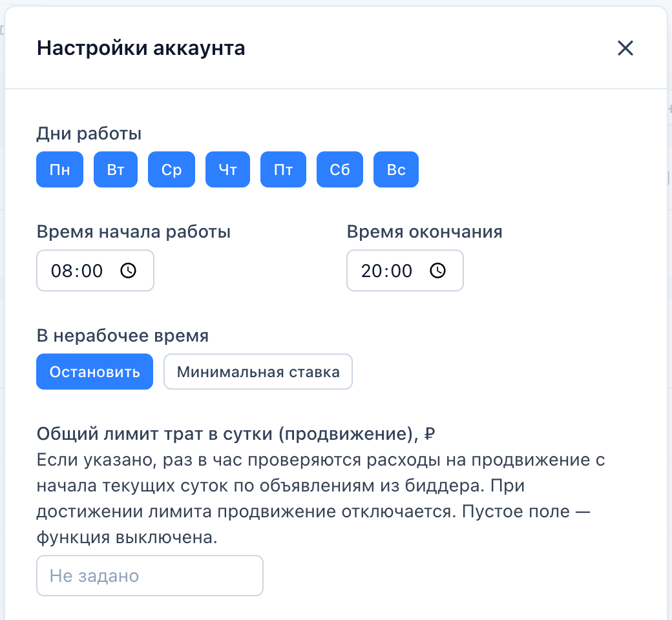Deselect the Ср working day
Viewport: 672px width, 620px height.
tap(171, 169)
